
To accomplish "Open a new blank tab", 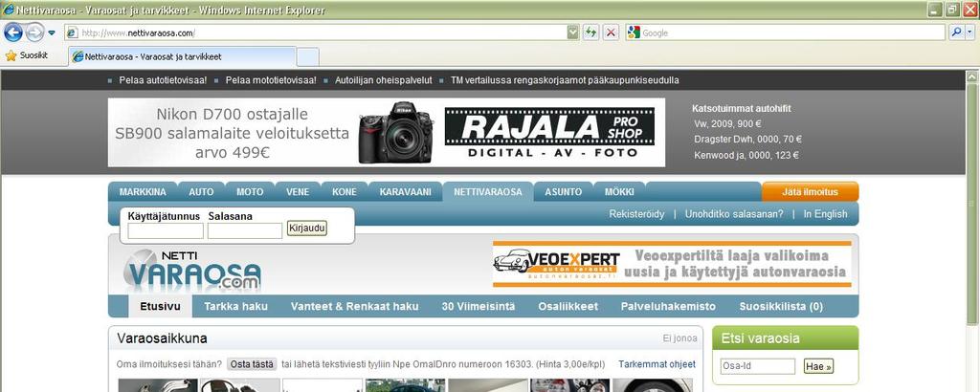I will pos(307,56).
